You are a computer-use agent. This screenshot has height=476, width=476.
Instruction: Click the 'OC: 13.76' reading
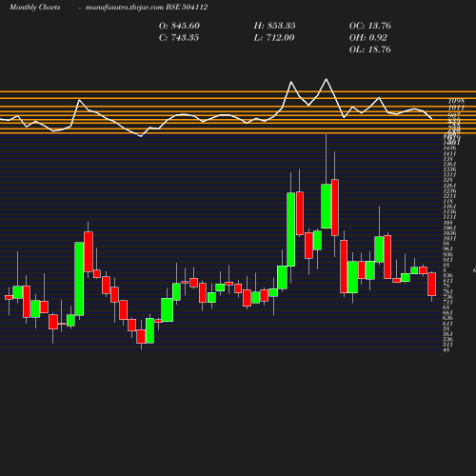pyautogui.click(x=370, y=26)
